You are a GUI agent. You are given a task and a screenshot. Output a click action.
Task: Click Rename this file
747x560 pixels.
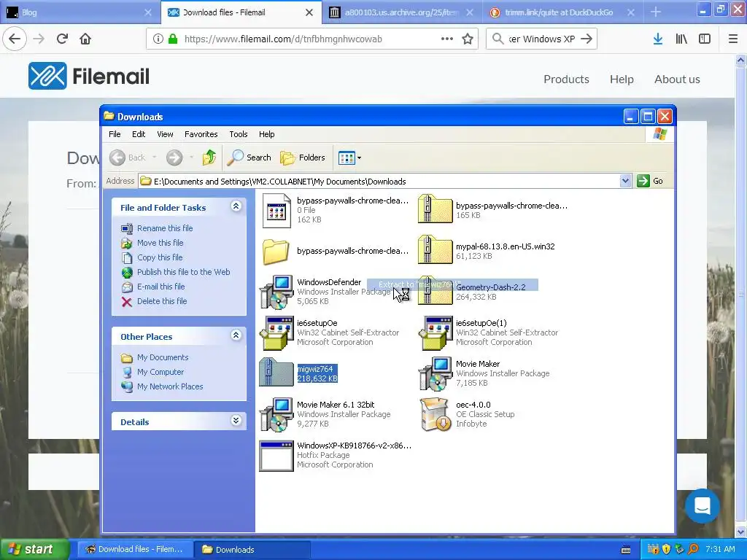[165, 228]
